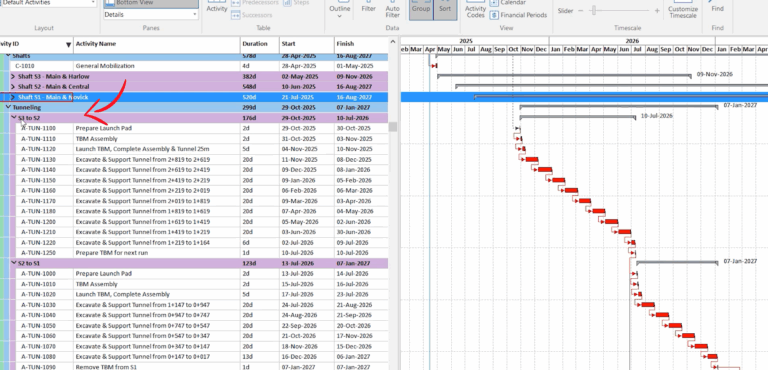The width and height of the screenshot is (768, 370).
Task: Open Financial Periods view
Action: click(x=518, y=15)
